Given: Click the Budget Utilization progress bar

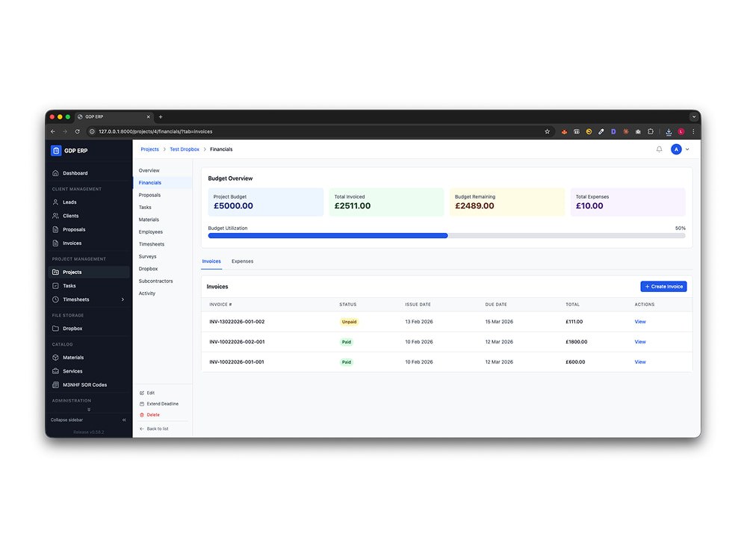Looking at the screenshot, I should (447, 236).
